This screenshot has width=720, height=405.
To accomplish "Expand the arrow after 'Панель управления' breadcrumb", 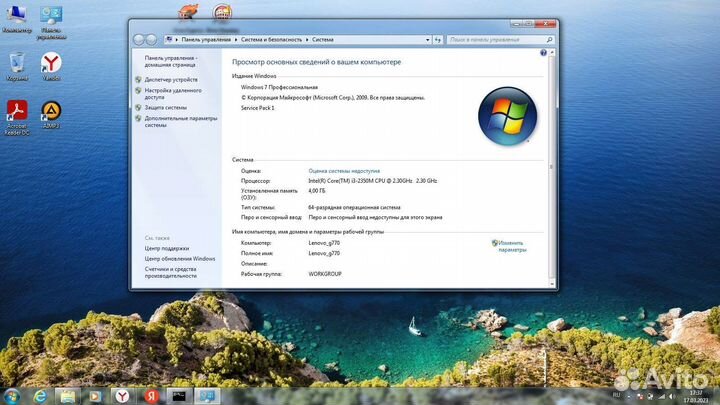I will click(236, 40).
